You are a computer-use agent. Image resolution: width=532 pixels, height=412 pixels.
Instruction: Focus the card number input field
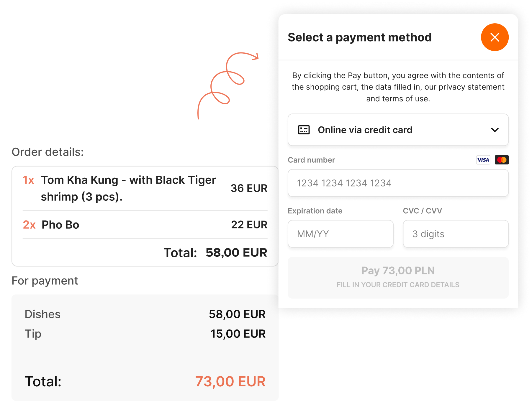coord(398,183)
